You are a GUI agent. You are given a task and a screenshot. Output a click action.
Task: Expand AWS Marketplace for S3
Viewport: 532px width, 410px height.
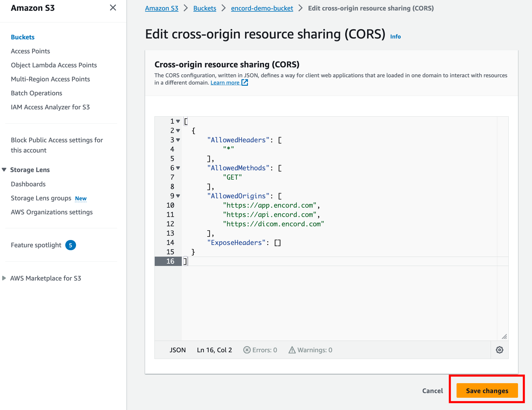pos(4,278)
